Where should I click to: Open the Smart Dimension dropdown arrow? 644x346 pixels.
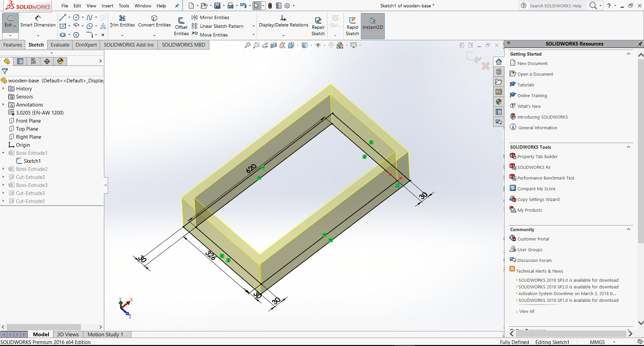(38, 35)
